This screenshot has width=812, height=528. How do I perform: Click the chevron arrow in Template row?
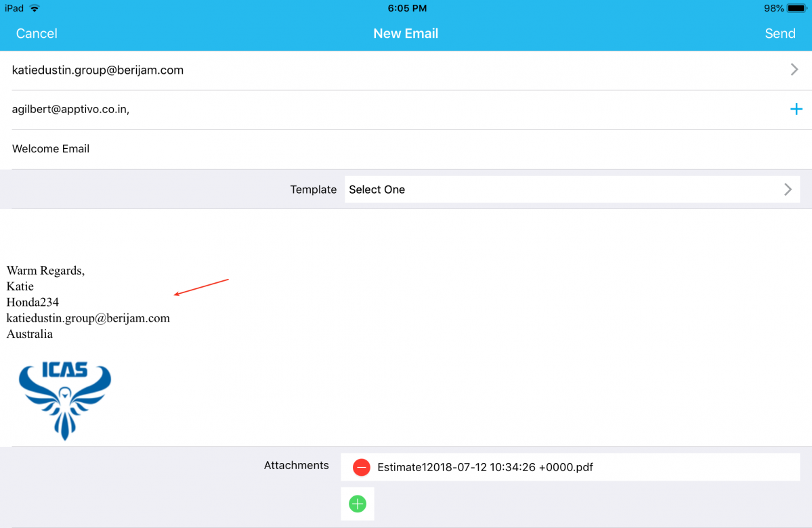(788, 190)
